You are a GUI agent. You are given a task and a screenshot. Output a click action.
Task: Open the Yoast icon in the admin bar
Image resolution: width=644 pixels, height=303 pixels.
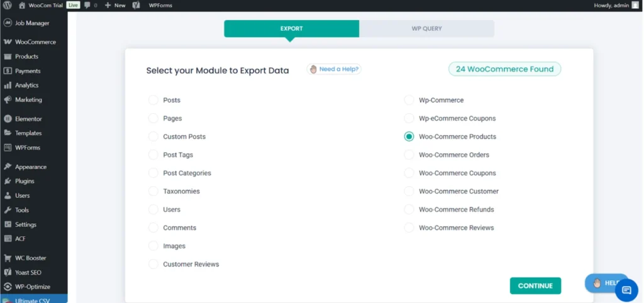(x=136, y=5)
